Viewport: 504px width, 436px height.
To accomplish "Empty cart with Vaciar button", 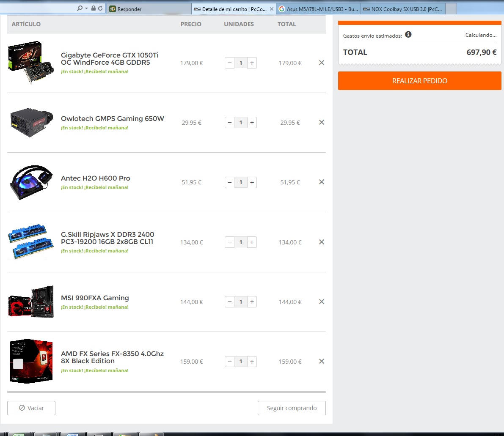I will (x=31, y=408).
